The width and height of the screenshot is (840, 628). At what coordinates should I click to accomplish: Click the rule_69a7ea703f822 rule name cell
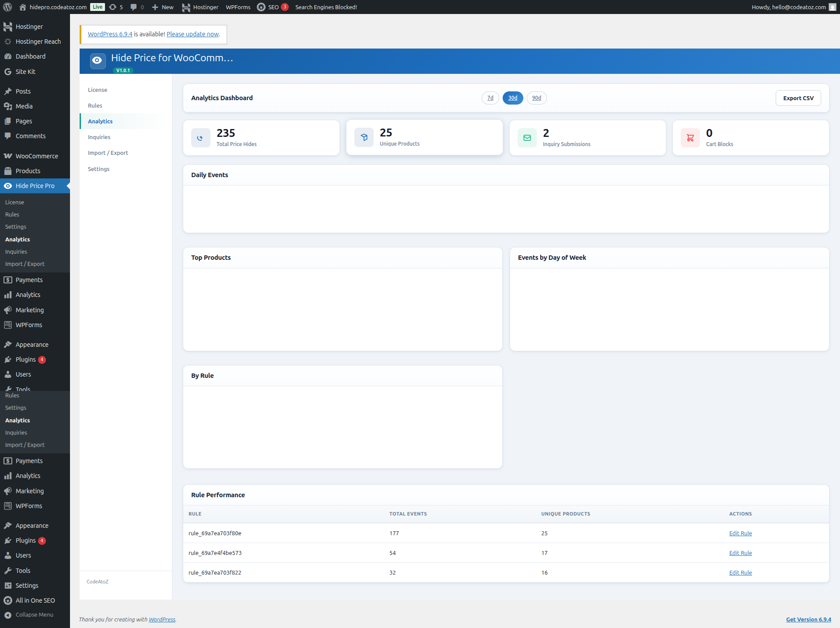[215, 572]
